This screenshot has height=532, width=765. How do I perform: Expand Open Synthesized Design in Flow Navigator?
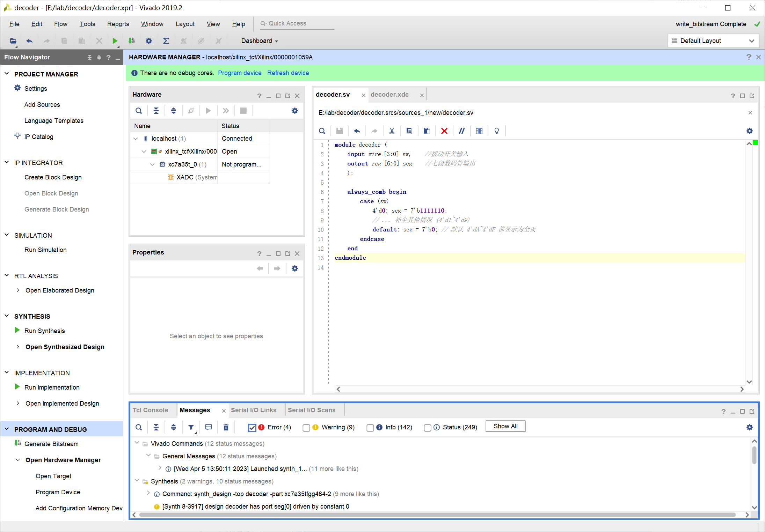click(18, 347)
